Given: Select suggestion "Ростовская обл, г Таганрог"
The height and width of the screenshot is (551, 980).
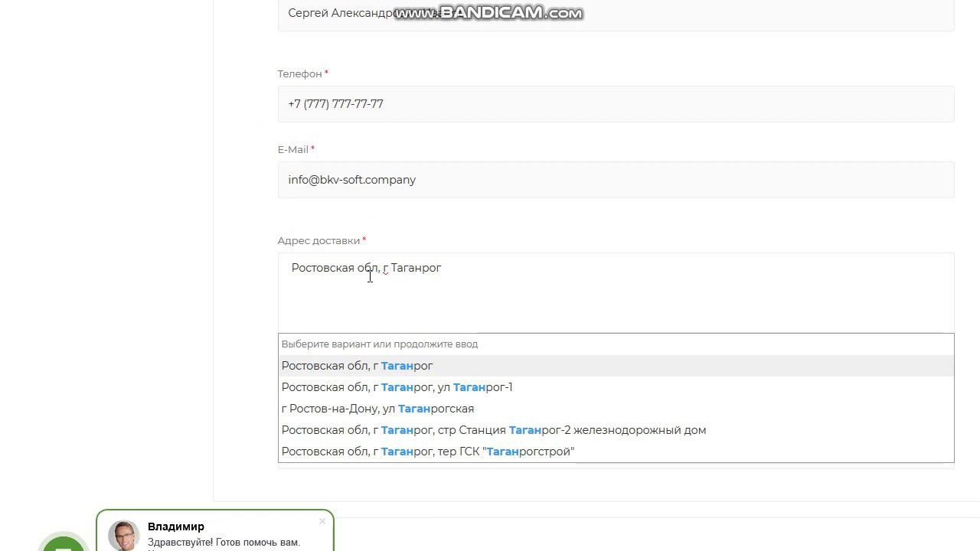Looking at the screenshot, I should tap(616, 366).
